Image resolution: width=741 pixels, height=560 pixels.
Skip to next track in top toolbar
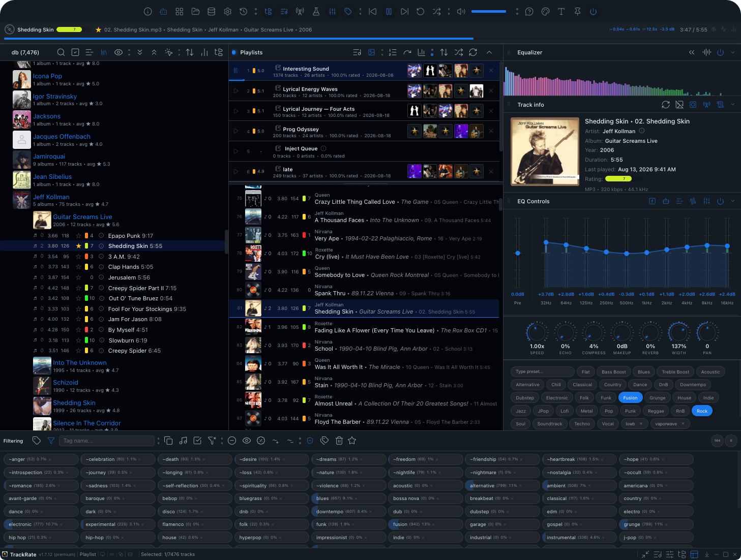(404, 11)
